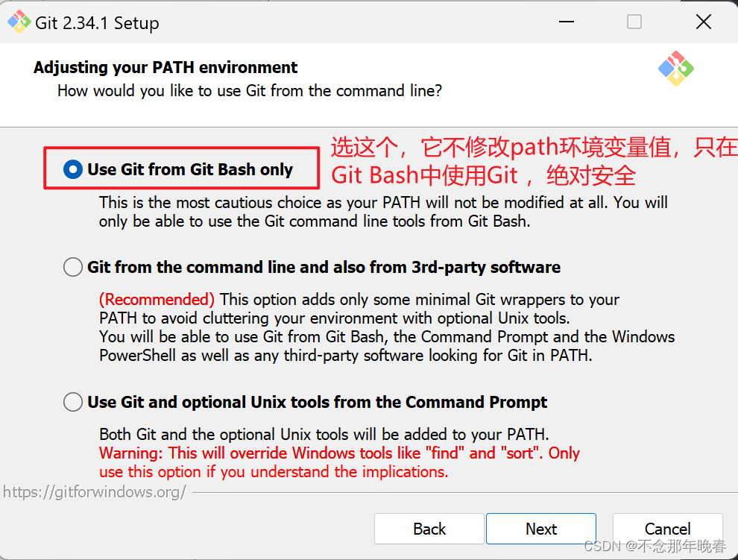Click the 'Git 2.34.1 Setup' window title
The height and width of the screenshot is (560, 738).
[x=97, y=23]
